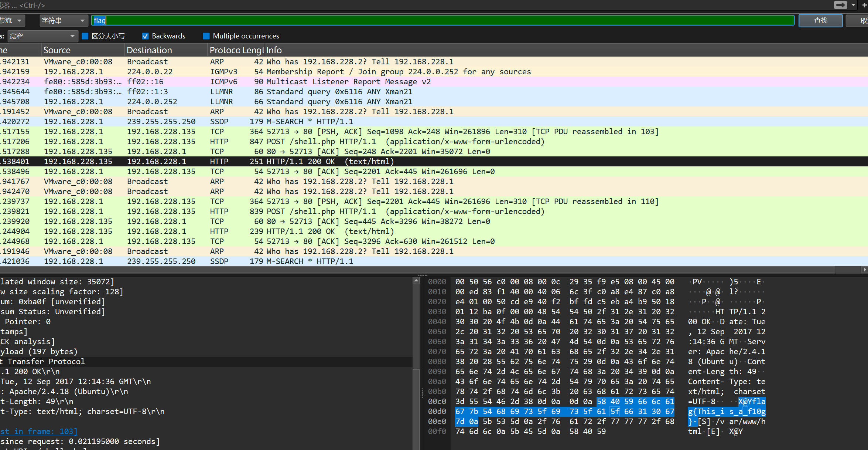Open the 字符串 search type dropdown
The width and height of the screenshot is (868, 450).
pos(63,20)
